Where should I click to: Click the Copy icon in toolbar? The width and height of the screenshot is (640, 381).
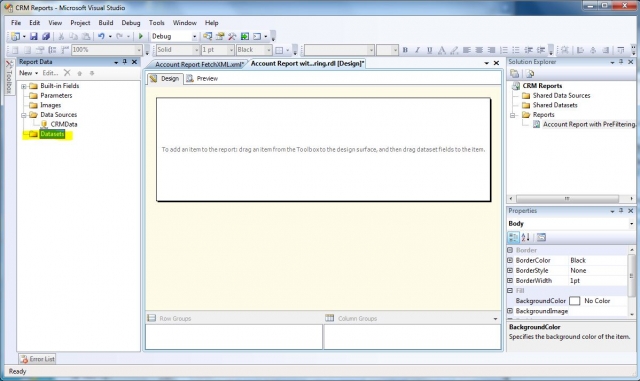point(73,36)
